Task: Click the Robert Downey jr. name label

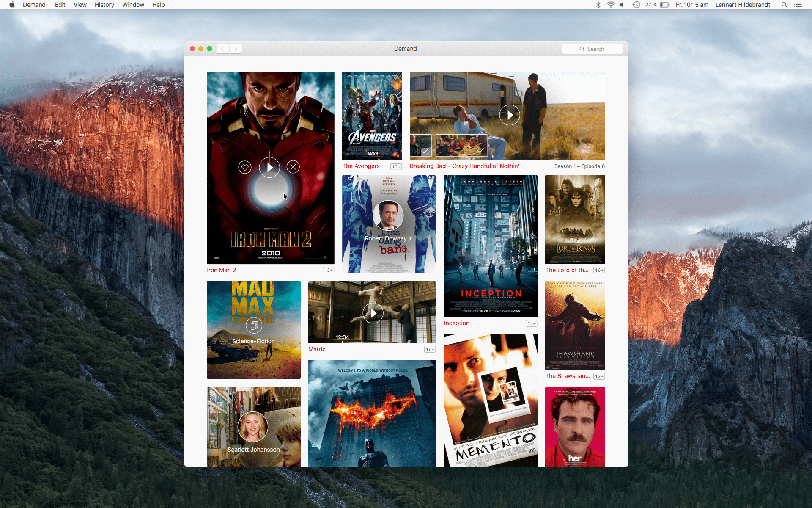Action: tap(389, 238)
